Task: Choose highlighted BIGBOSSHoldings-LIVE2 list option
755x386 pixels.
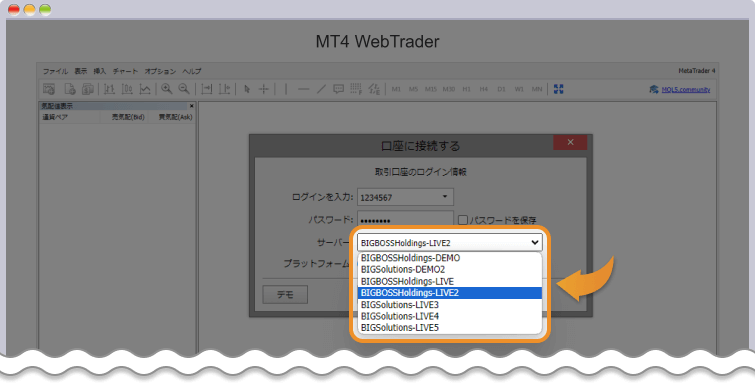Action: (450, 293)
